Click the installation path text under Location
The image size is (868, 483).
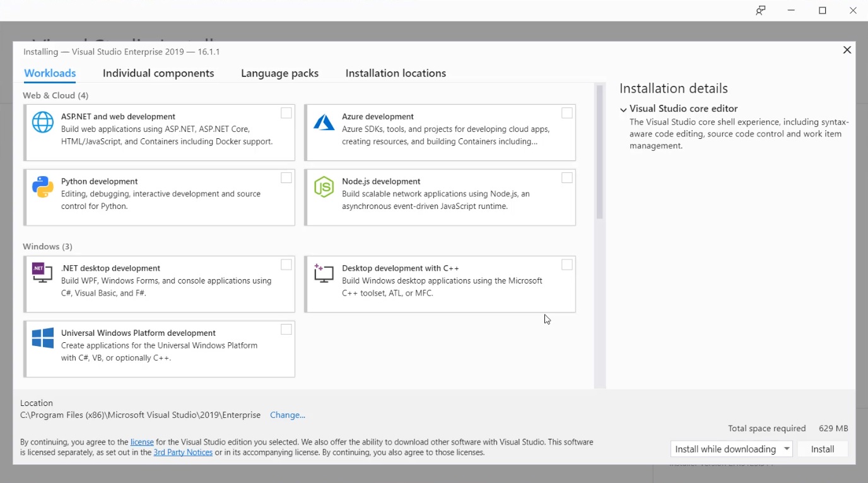pos(140,415)
